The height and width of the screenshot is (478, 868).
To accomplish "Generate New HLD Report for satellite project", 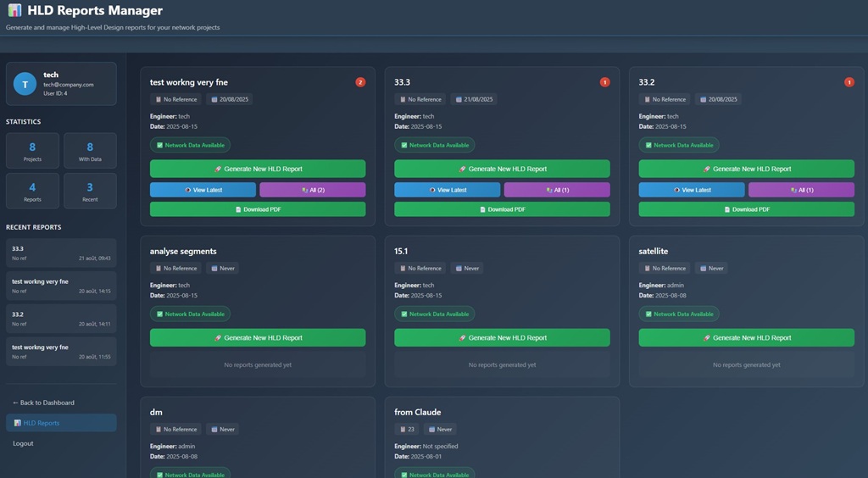I will [746, 337].
